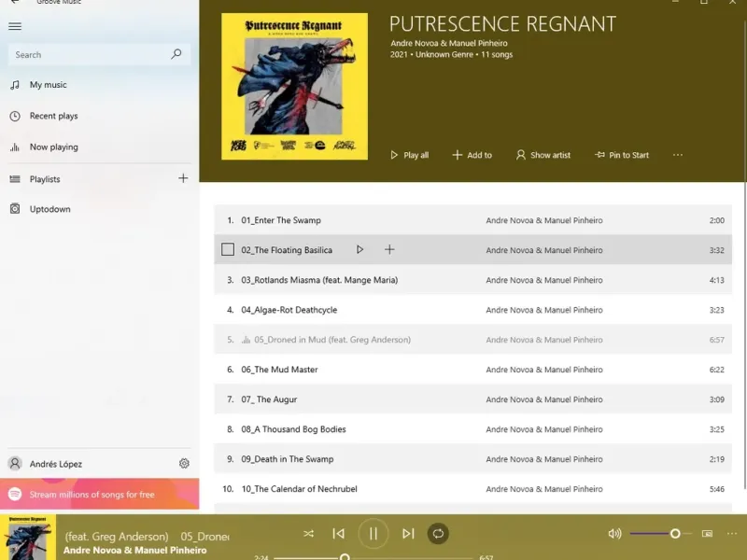
Task: Select 07_ The Augur track
Action: pyautogui.click(x=472, y=399)
